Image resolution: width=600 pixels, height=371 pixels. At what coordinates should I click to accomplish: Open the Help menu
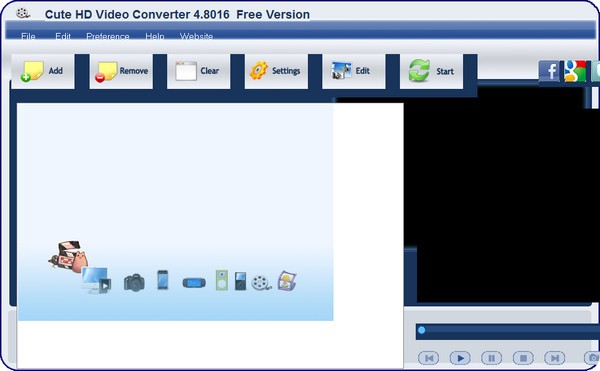point(155,36)
